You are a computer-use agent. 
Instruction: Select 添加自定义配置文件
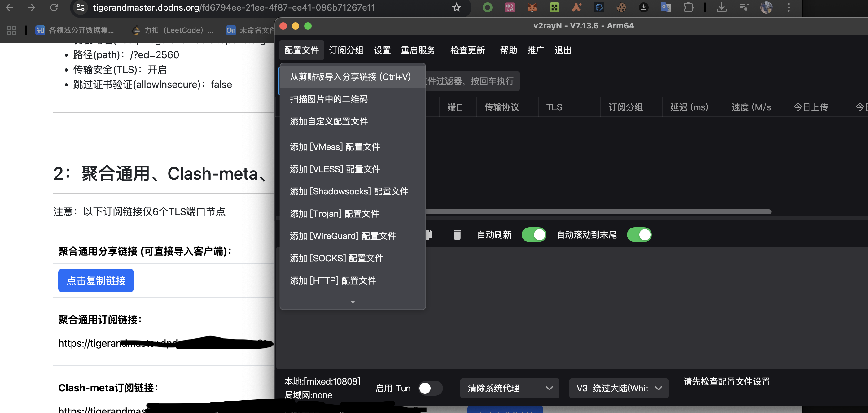click(x=353, y=121)
